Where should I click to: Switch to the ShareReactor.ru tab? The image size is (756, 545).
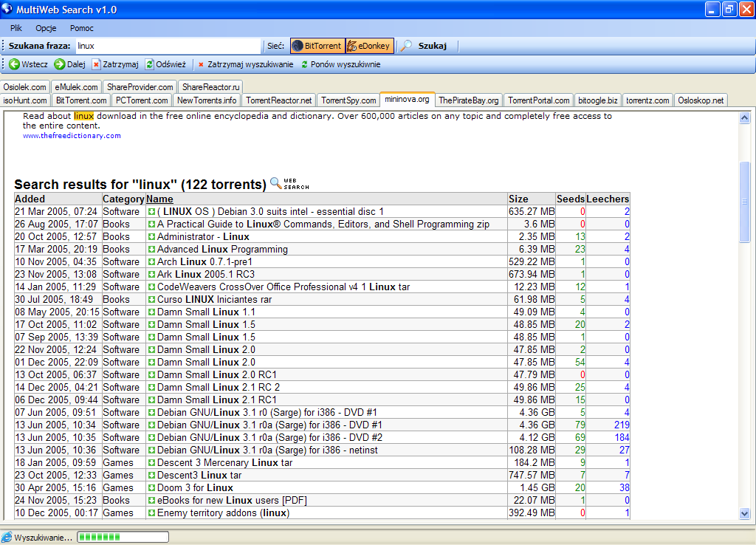click(x=210, y=87)
